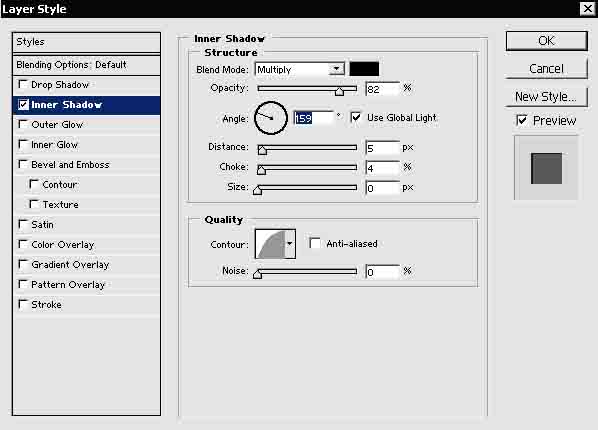
Task: Click the Choke slider handle
Action: pyautogui.click(x=261, y=170)
